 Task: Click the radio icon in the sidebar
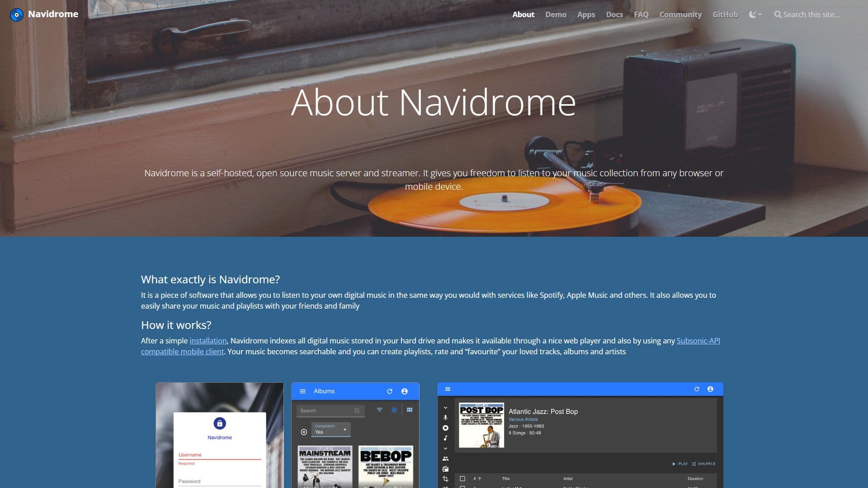coord(445,469)
